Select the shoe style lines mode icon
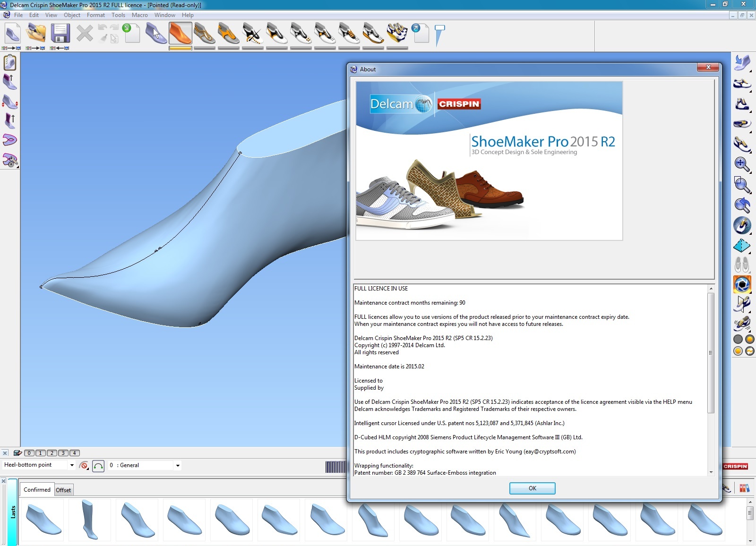The image size is (756, 546). tap(205, 34)
